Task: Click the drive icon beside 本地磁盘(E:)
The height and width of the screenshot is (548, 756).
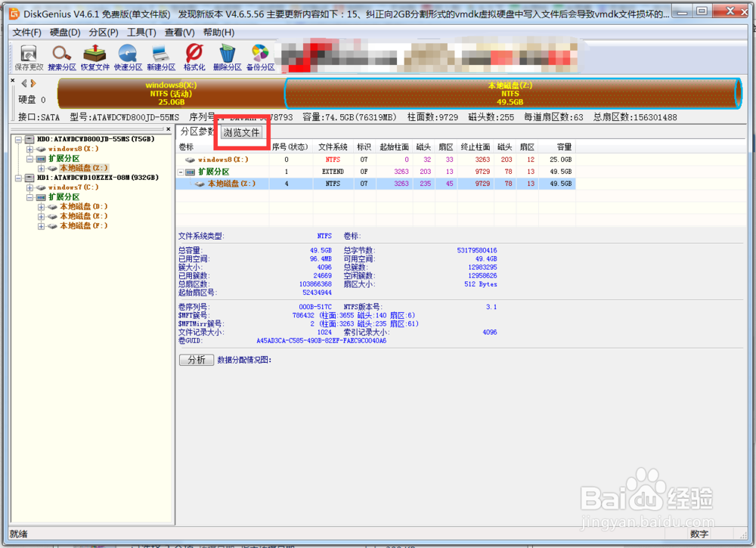Action: (53, 216)
